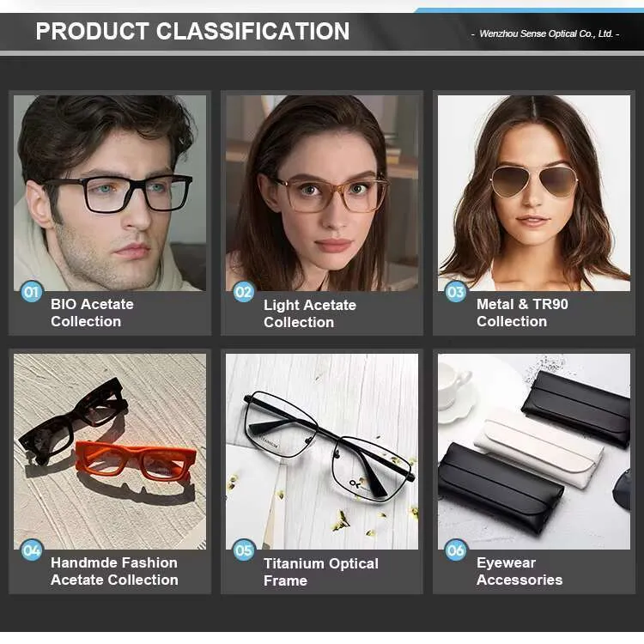Open BIO Acetate Collection label
644x644 pixels.
point(92,313)
